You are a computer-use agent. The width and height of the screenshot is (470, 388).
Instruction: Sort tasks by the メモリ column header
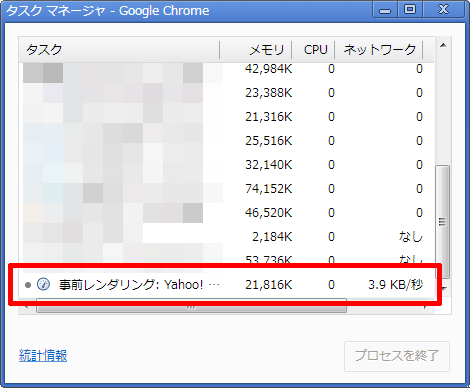[x=256, y=50]
